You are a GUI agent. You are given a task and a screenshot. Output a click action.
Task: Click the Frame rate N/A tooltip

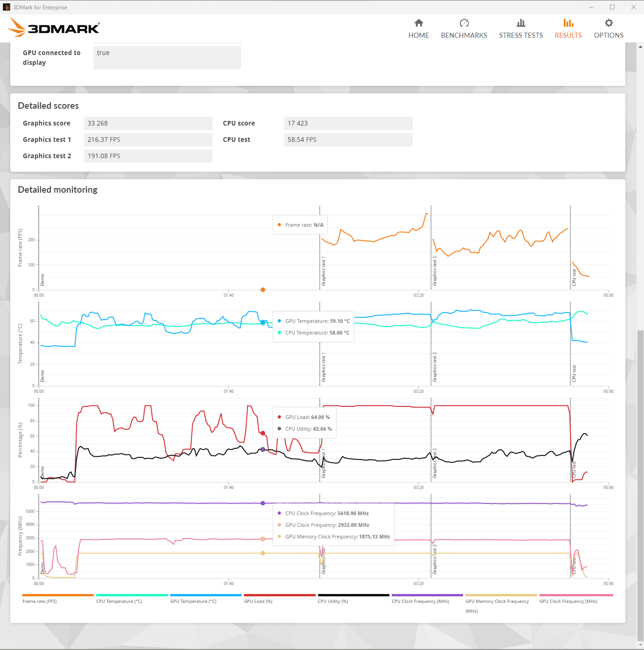pyautogui.click(x=300, y=225)
